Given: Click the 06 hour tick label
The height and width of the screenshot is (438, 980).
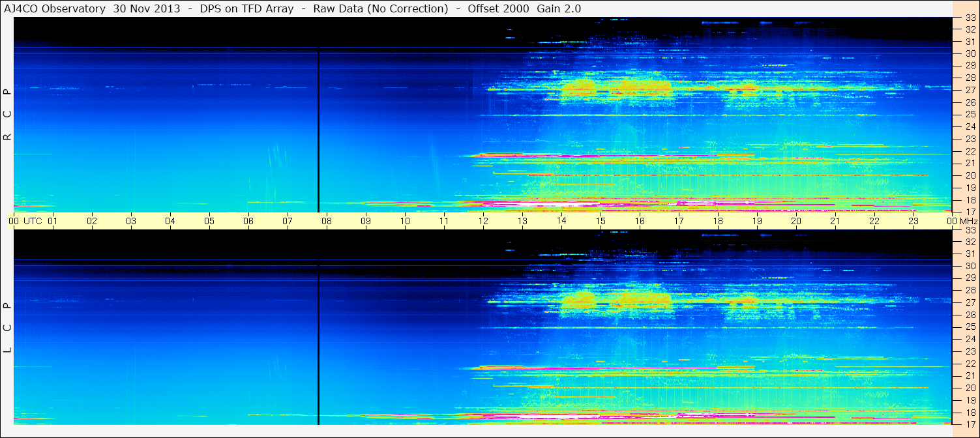Looking at the screenshot, I should pyautogui.click(x=248, y=221).
